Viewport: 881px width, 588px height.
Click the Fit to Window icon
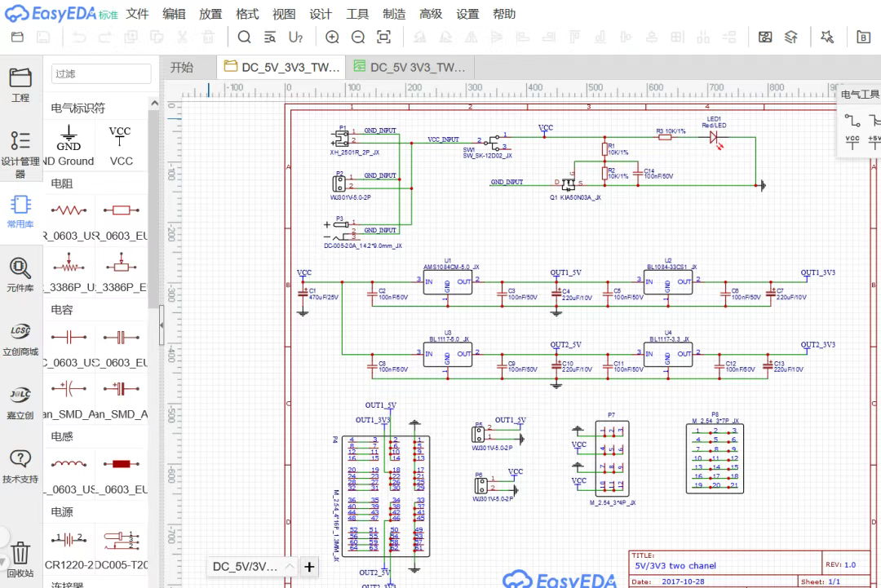[384, 37]
